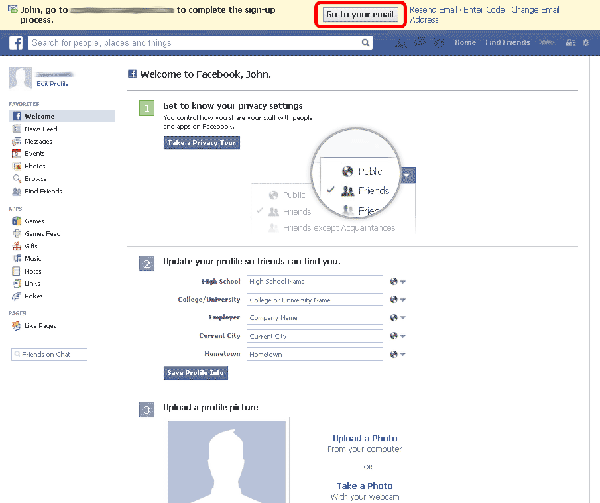
Task: Click Save Profile Info button
Action: click(196, 373)
